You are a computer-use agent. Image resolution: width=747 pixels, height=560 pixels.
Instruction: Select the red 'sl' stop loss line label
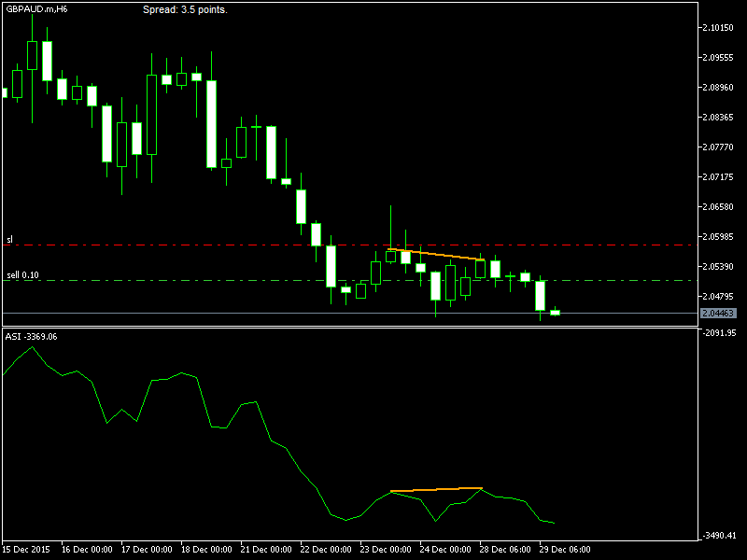tap(10, 240)
